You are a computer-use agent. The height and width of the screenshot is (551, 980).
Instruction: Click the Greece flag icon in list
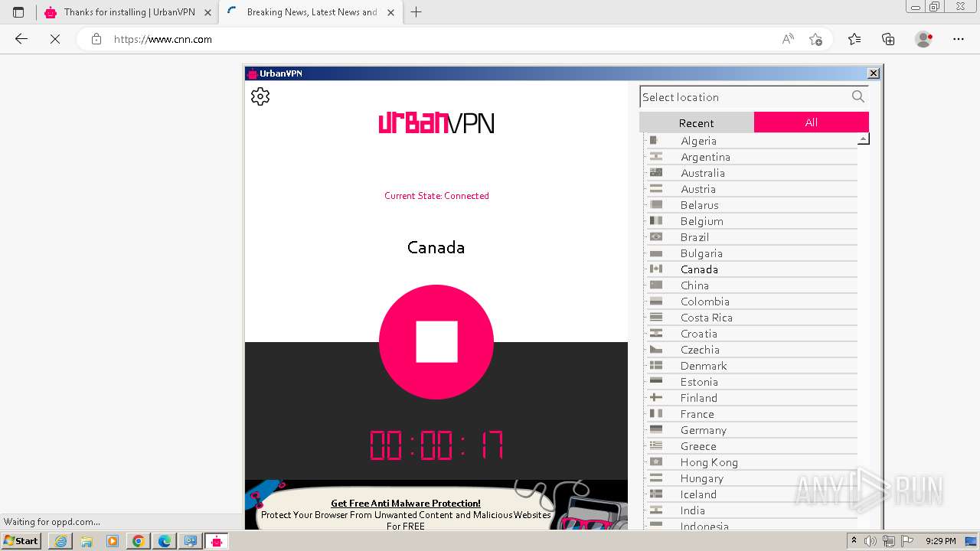coord(656,445)
